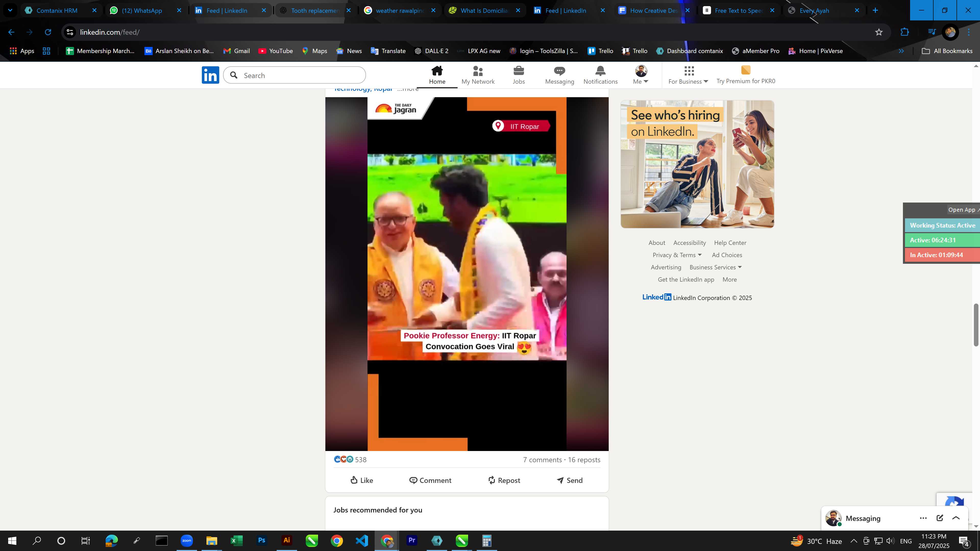Viewport: 980px width, 551px height.
Task: Open Apps bookmark shortcut
Action: pyautogui.click(x=22, y=51)
